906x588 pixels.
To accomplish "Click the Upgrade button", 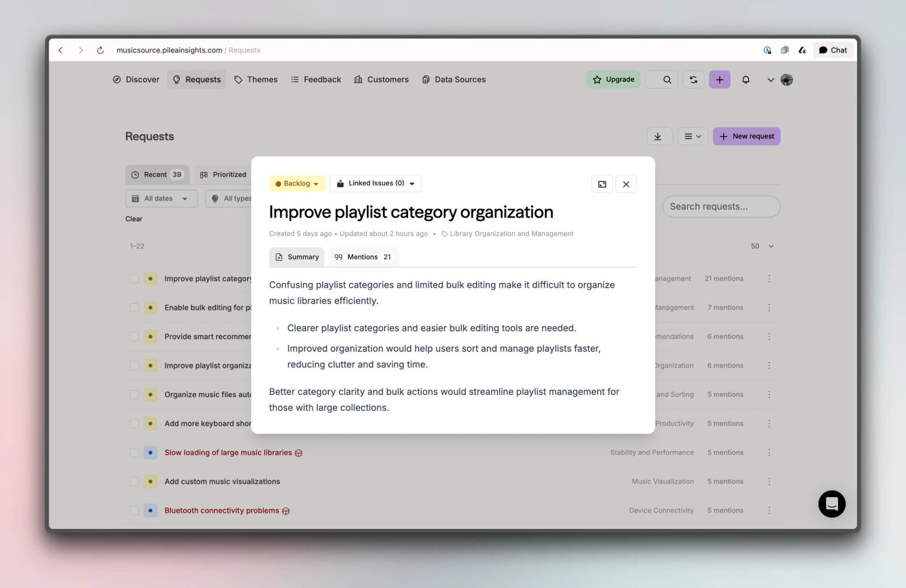I will [x=613, y=79].
